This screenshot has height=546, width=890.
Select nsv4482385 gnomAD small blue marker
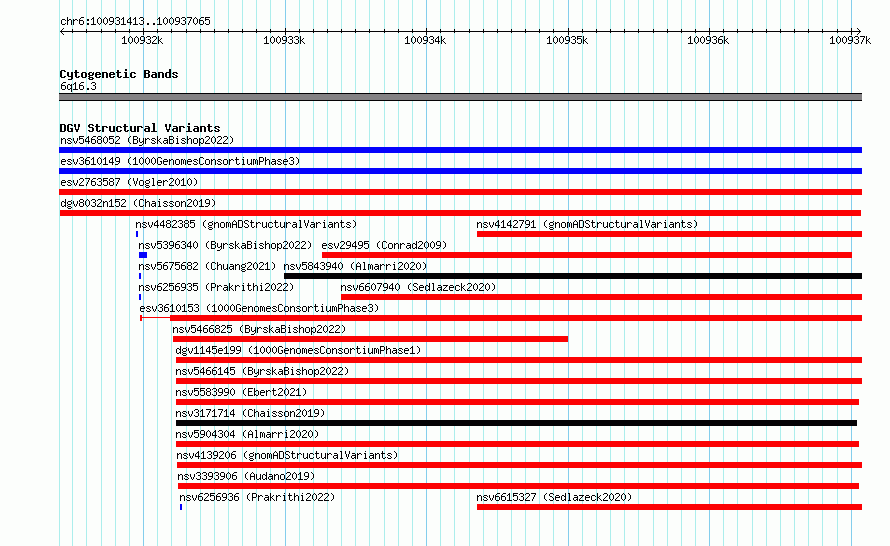coord(137,234)
